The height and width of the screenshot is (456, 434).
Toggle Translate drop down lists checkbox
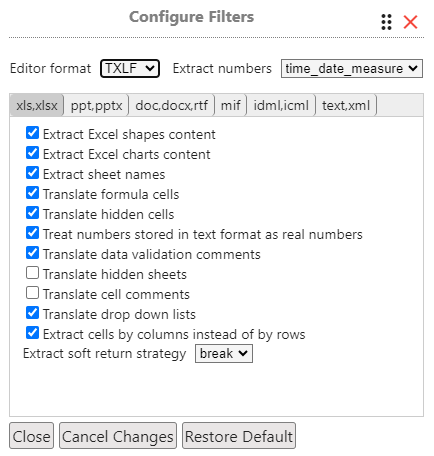point(32,313)
